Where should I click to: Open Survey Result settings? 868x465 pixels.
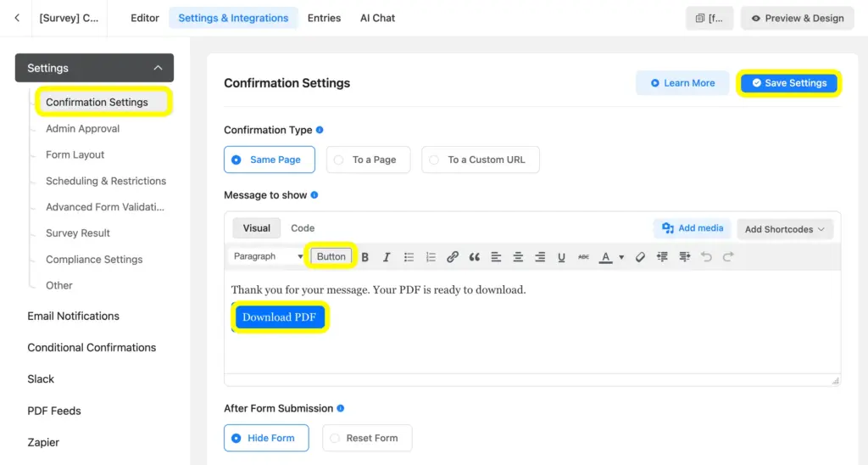77,232
